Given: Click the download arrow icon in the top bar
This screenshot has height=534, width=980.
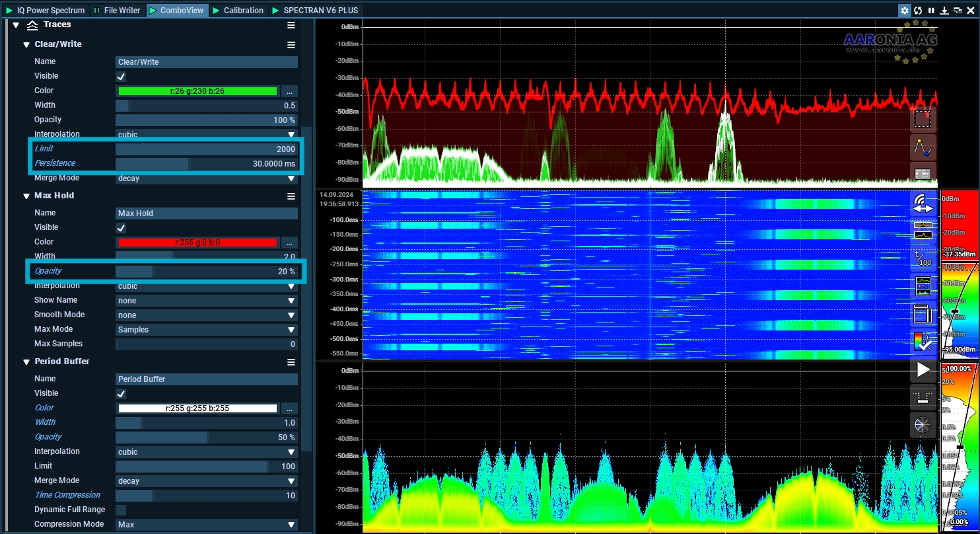Looking at the screenshot, I should (x=944, y=11).
